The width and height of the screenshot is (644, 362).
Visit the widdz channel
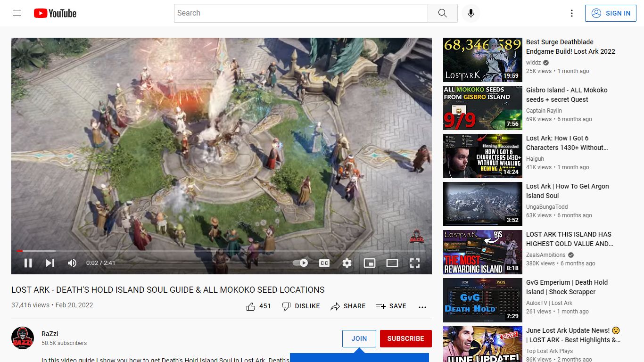point(534,63)
